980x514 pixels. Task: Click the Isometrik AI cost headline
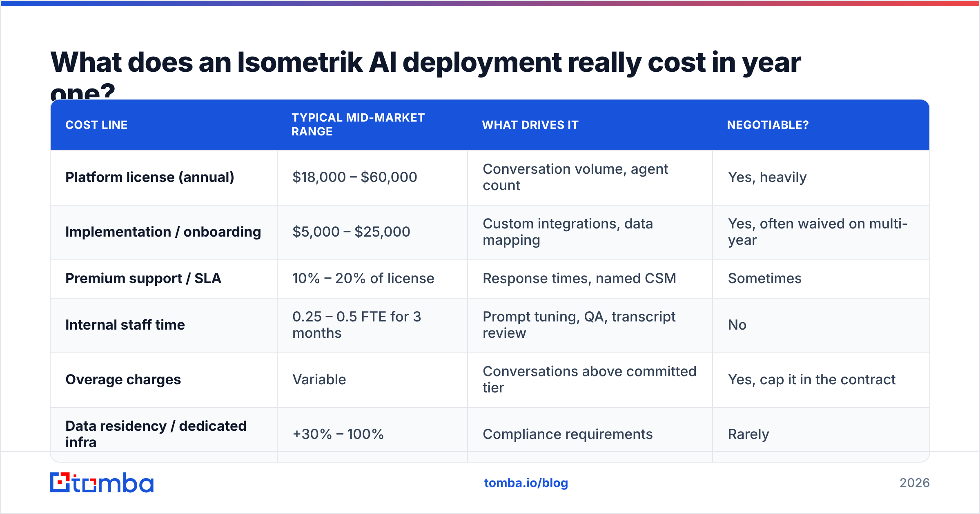(x=425, y=75)
